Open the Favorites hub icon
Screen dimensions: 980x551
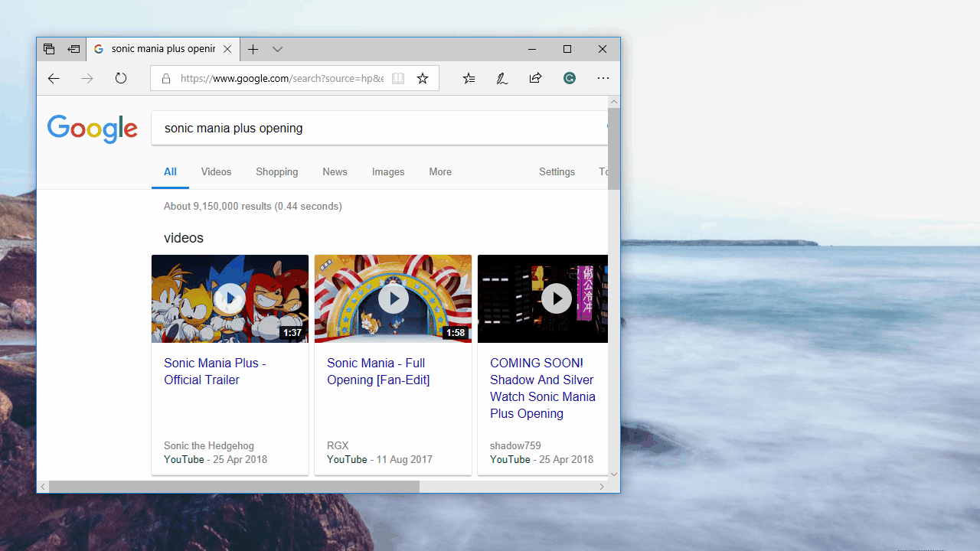(469, 78)
